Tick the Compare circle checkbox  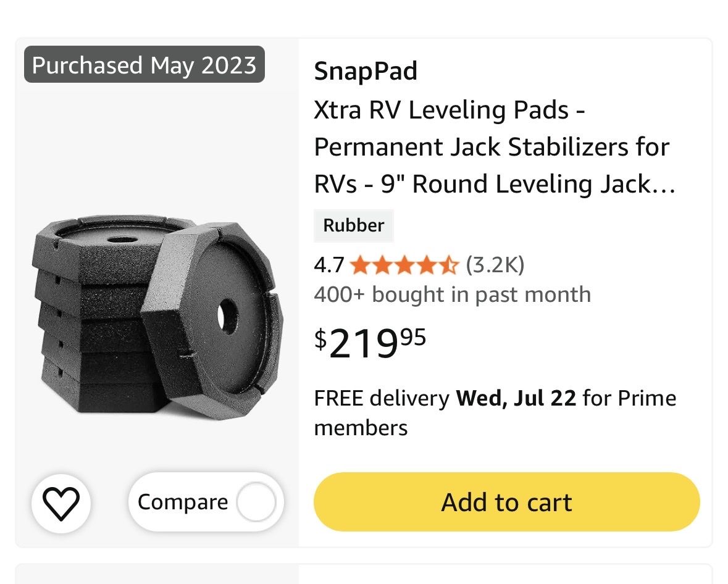click(x=256, y=503)
